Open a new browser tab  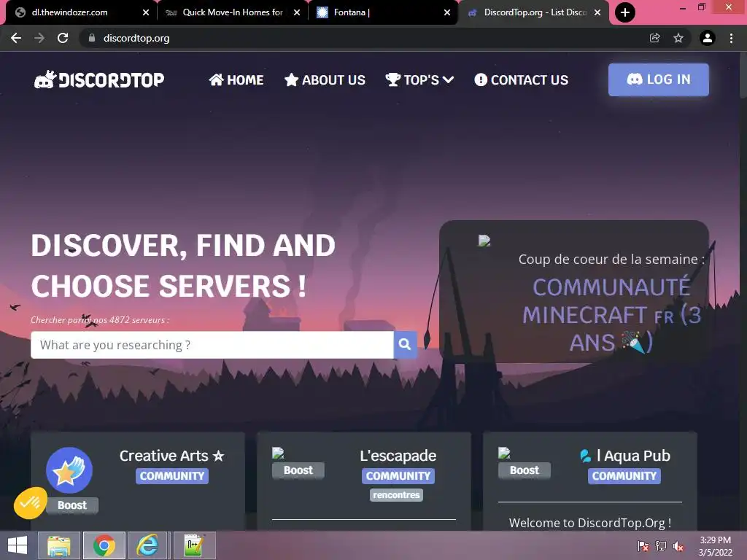tap(625, 12)
